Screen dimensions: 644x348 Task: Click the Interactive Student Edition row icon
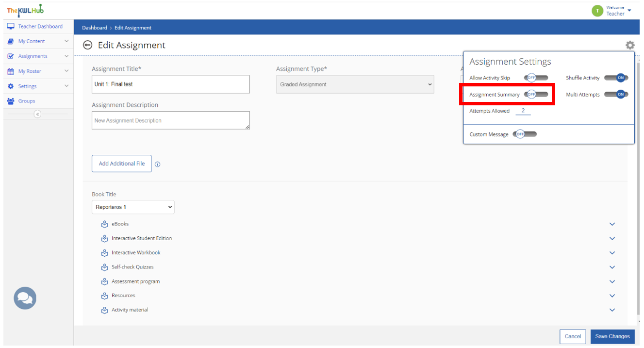coord(104,238)
